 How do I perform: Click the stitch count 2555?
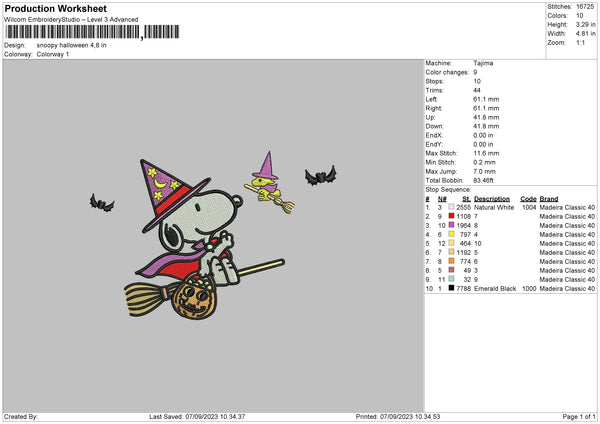[463, 207]
